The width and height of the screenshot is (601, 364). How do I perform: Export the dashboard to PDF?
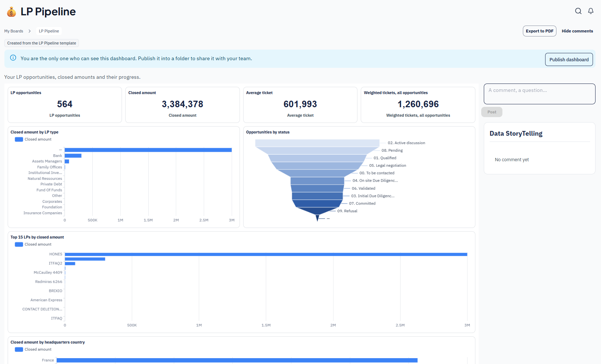pyautogui.click(x=539, y=31)
